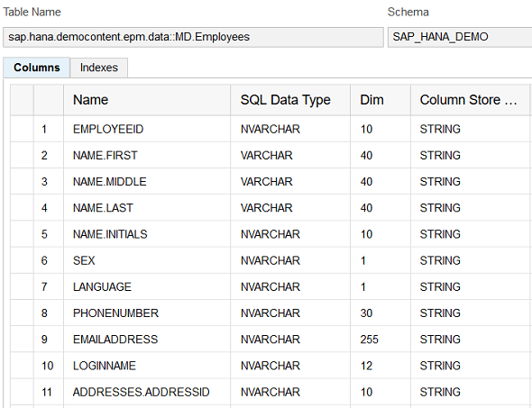This screenshot has height=408, width=532.
Task: Click the Name column header
Action: click(x=147, y=100)
